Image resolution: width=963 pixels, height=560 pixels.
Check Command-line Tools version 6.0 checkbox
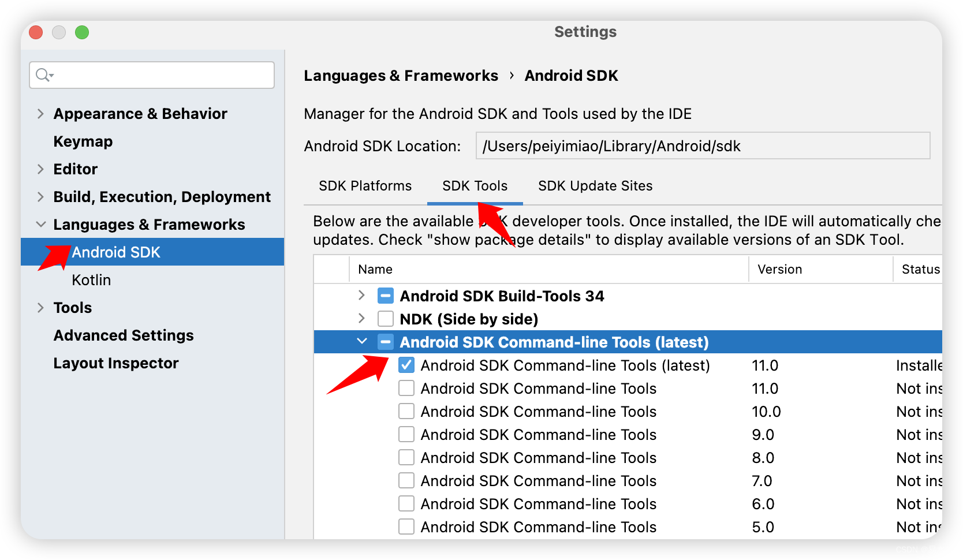406,504
